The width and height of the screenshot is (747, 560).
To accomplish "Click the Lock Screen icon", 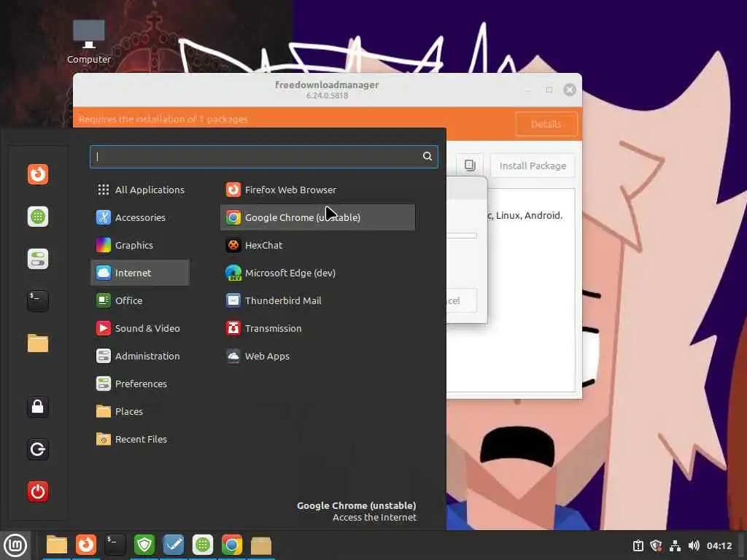I will [38, 407].
